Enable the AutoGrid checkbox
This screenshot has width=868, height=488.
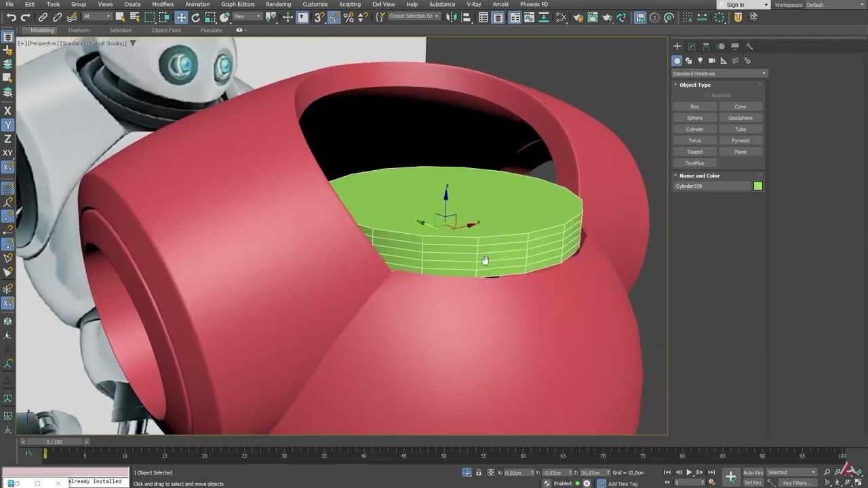point(707,96)
